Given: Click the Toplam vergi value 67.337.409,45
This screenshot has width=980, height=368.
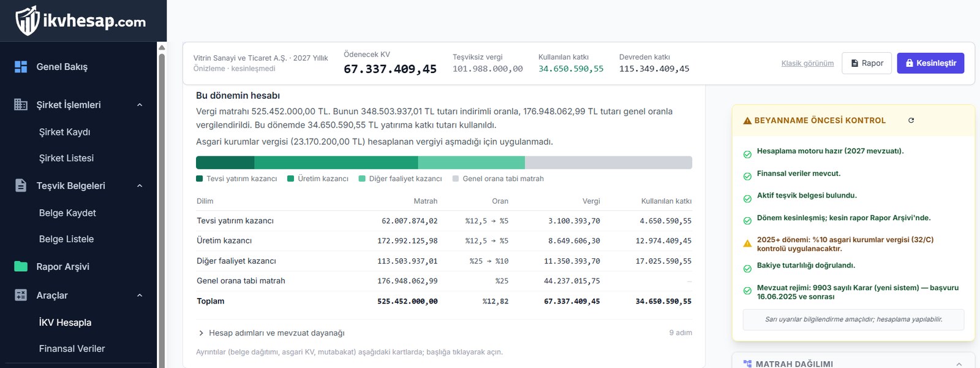Looking at the screenshot, I should (572, 302).
